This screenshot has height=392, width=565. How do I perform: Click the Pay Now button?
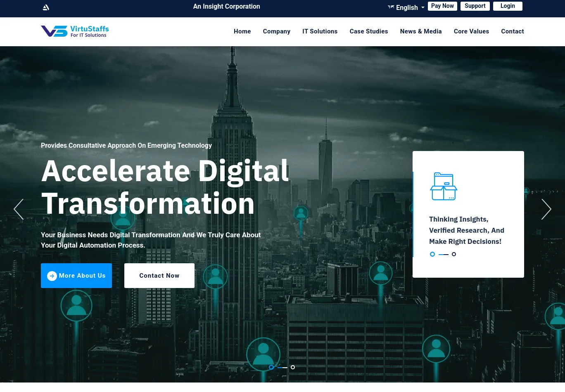click(442, 6)
